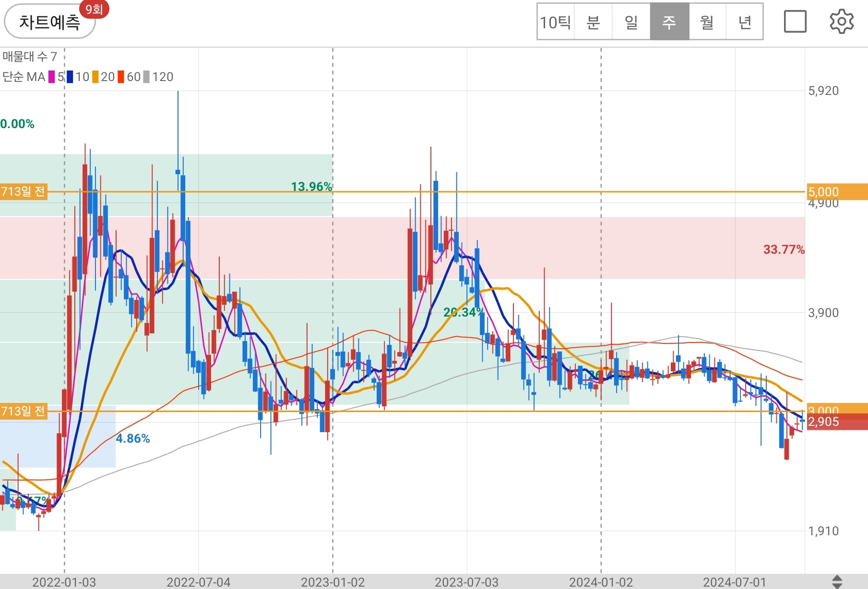Switch to the 월 monthly chart tab
The image size is (868, 589).
[x=707, y=22]
